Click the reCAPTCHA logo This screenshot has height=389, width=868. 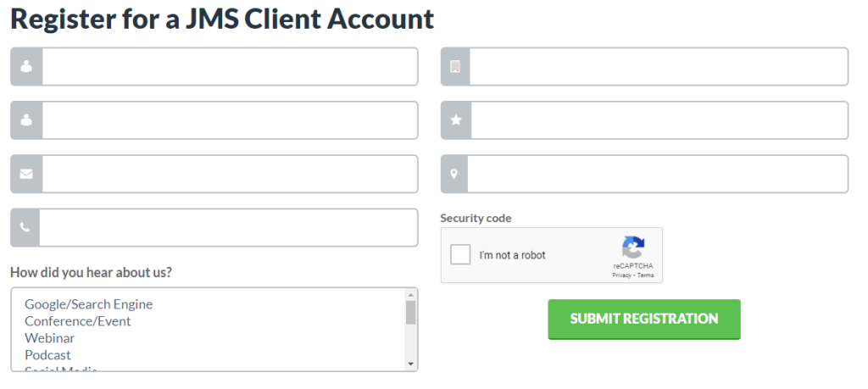pos(632,247)
